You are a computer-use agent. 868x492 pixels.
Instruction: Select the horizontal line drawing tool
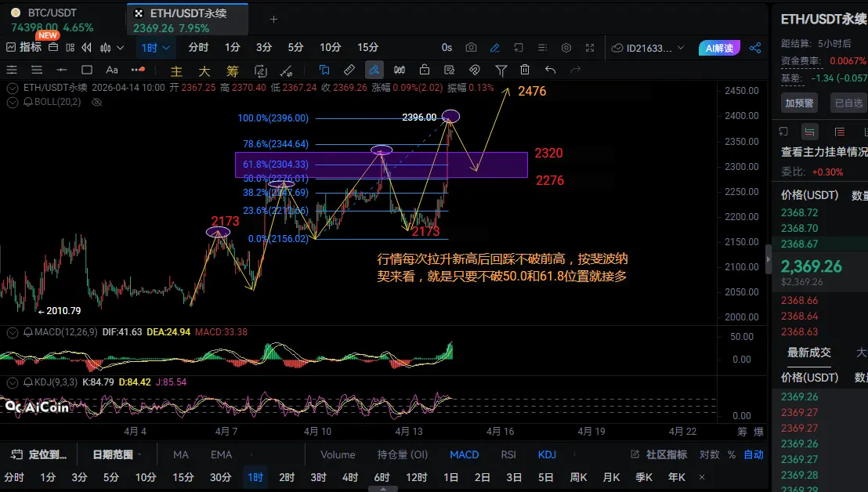pos(61,70)
